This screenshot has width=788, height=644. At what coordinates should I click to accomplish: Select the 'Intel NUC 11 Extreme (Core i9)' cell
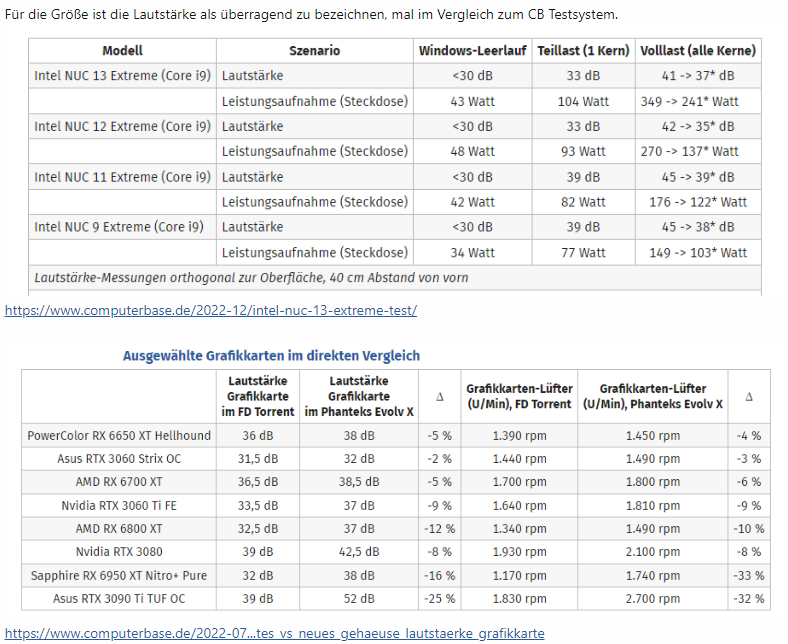(123, 177)
